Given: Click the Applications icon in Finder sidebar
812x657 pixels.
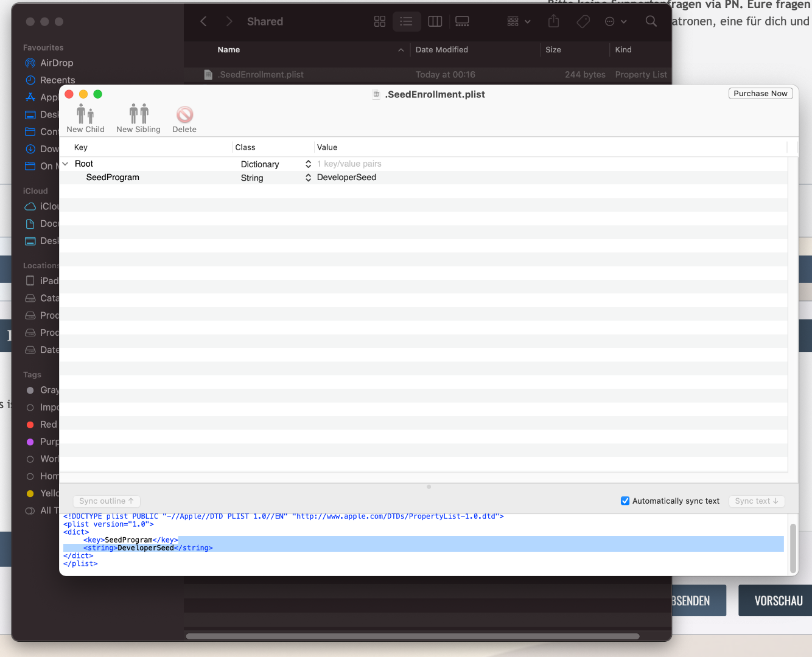Looking at the screenshot, I should [30, 97].
